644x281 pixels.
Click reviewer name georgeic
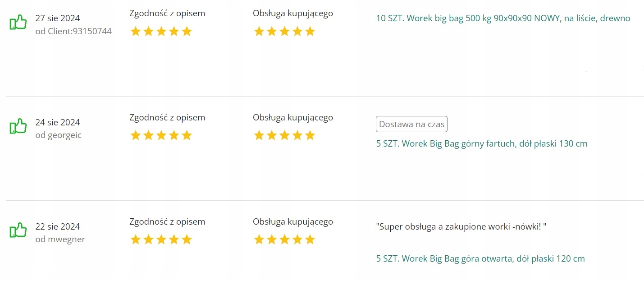pos(59,135)
